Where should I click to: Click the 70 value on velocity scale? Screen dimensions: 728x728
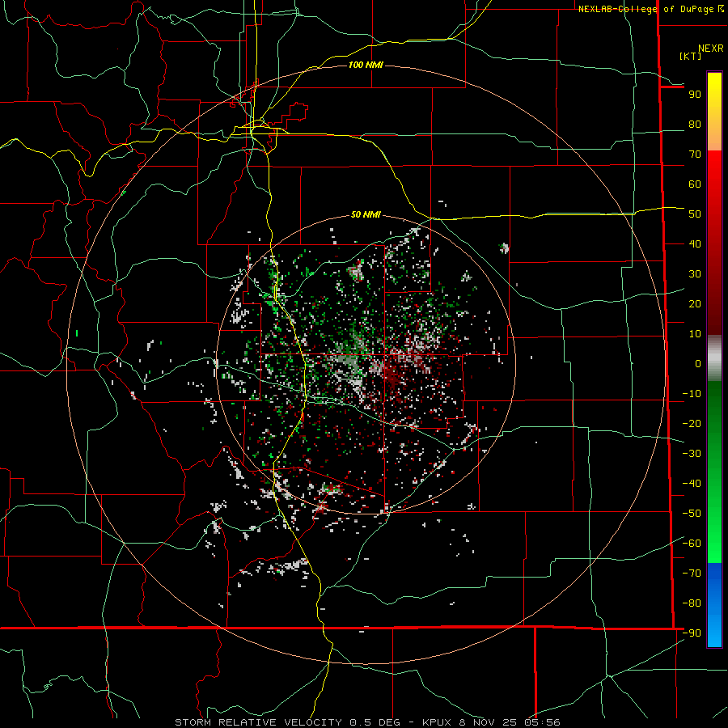click(x=695, y=154)
